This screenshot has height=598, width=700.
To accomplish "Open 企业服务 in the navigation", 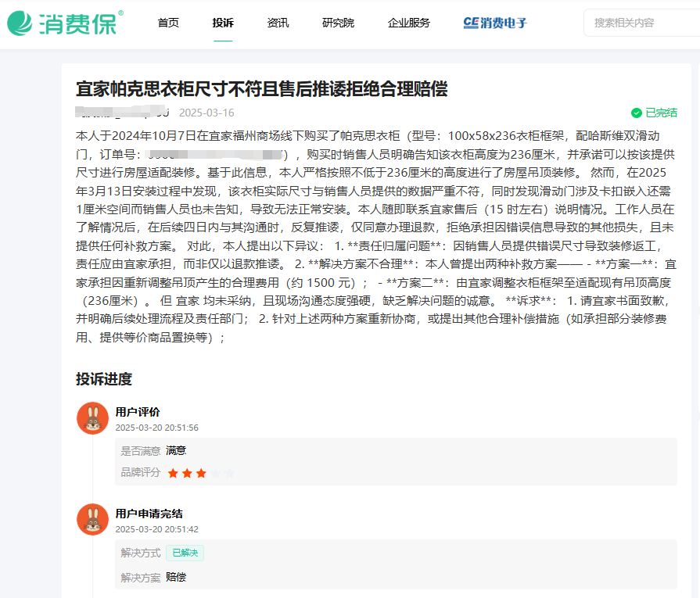I will [408, 23].
